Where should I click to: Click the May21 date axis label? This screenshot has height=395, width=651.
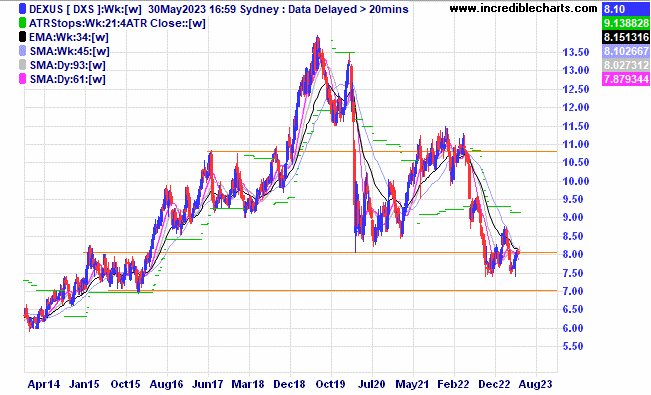[x=412, y=384]
